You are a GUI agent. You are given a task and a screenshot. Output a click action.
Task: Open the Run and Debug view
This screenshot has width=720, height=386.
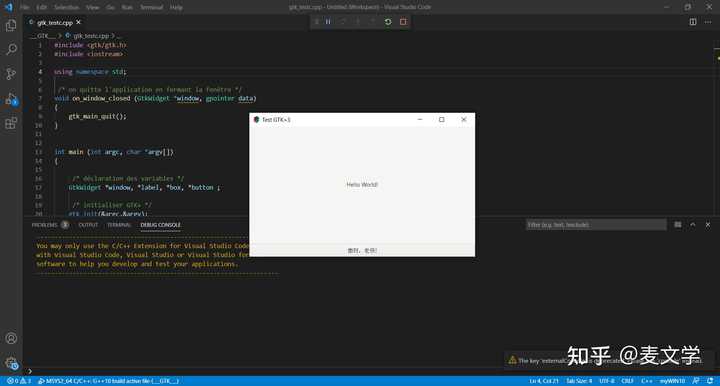click(11, 98)
